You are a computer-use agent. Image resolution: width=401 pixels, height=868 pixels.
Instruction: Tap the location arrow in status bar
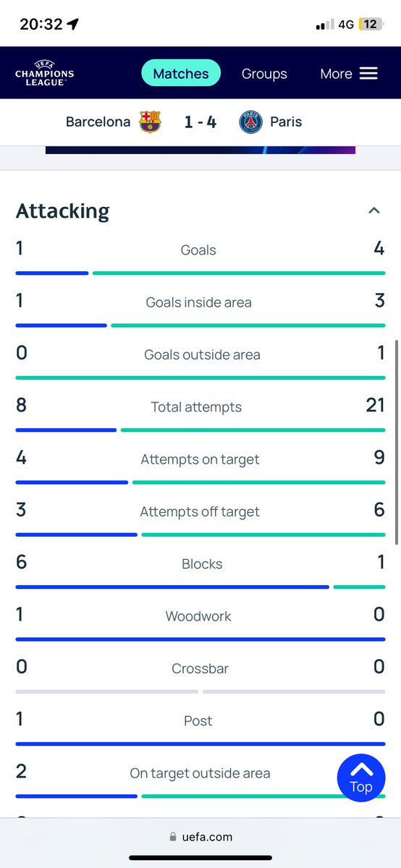[x=72, y=24]
